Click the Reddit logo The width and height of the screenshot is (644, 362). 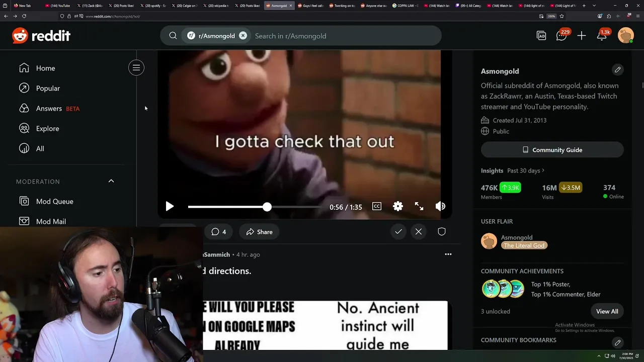pos(41,36)
